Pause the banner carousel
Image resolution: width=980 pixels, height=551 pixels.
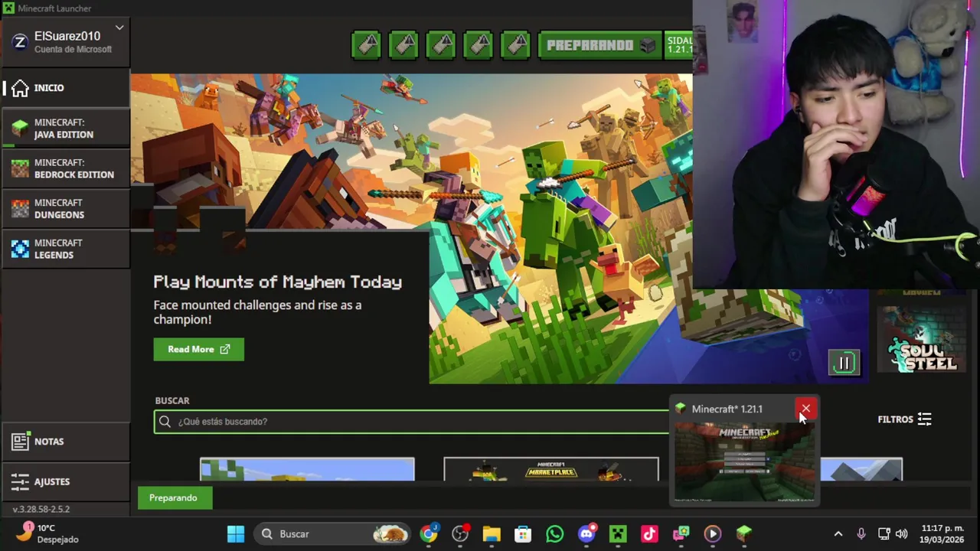click(844, 364)
